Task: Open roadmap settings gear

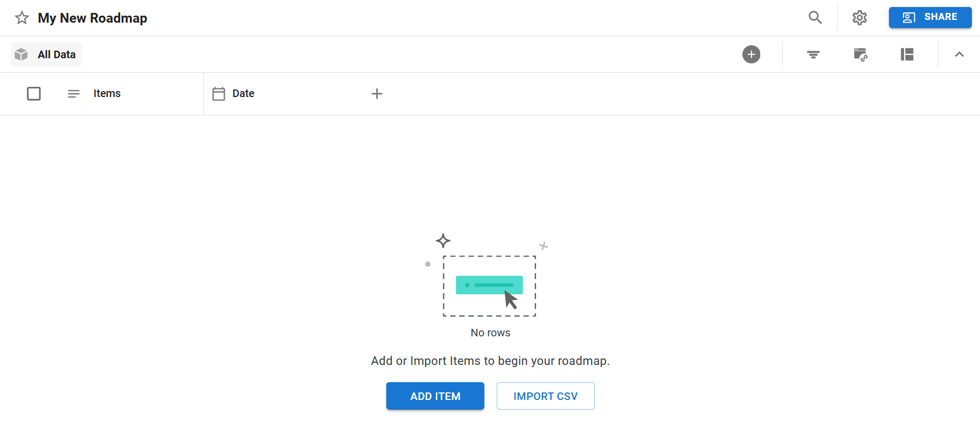Action: tap(860, 18)
